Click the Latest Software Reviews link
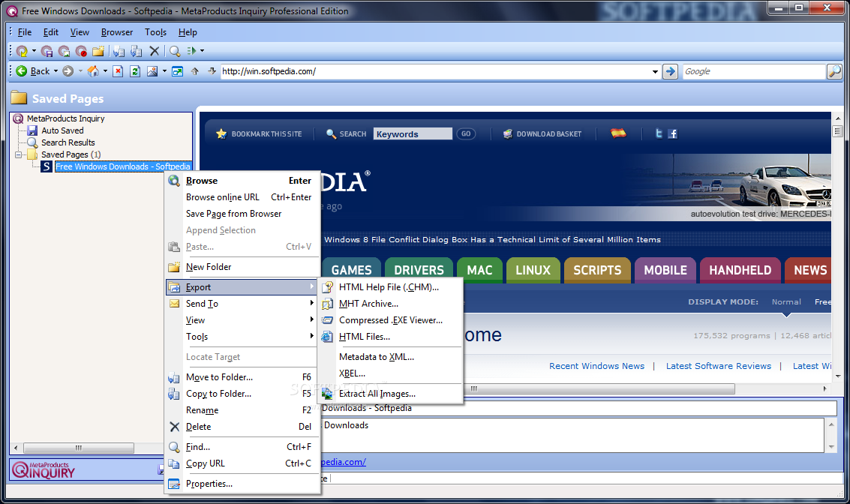Image resolution: width=850 pixels, height=504 pixels. [x=718, y=366]
